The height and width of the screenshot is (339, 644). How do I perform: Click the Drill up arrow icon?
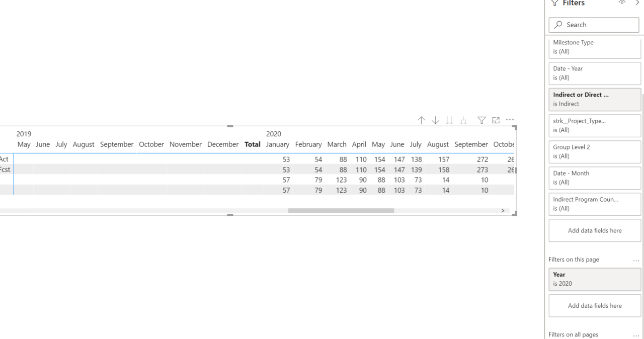(x=421, y=120)
